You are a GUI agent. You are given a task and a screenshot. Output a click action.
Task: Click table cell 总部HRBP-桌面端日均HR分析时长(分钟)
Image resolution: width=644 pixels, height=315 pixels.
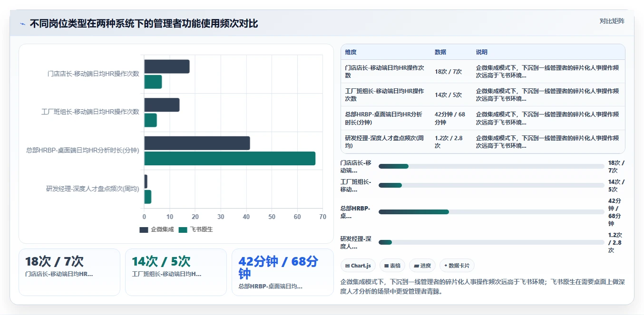[x=384, y=118]
